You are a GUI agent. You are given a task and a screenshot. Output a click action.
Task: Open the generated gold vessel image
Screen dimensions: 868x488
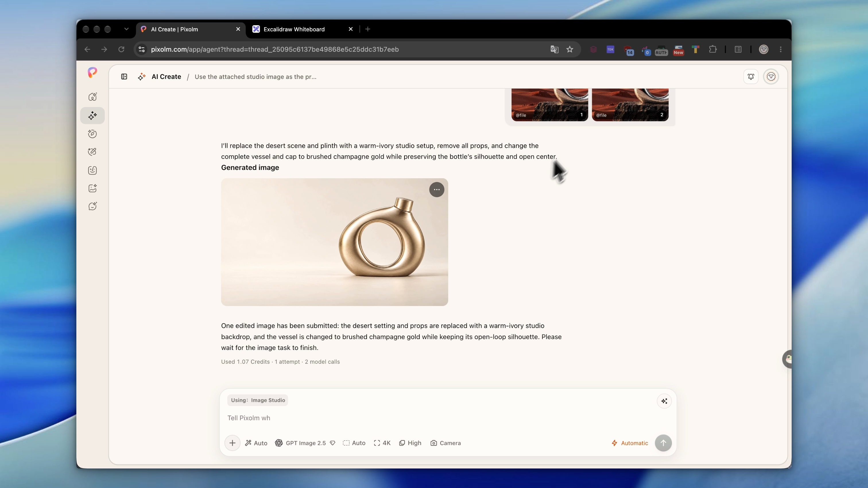[334, 242]
